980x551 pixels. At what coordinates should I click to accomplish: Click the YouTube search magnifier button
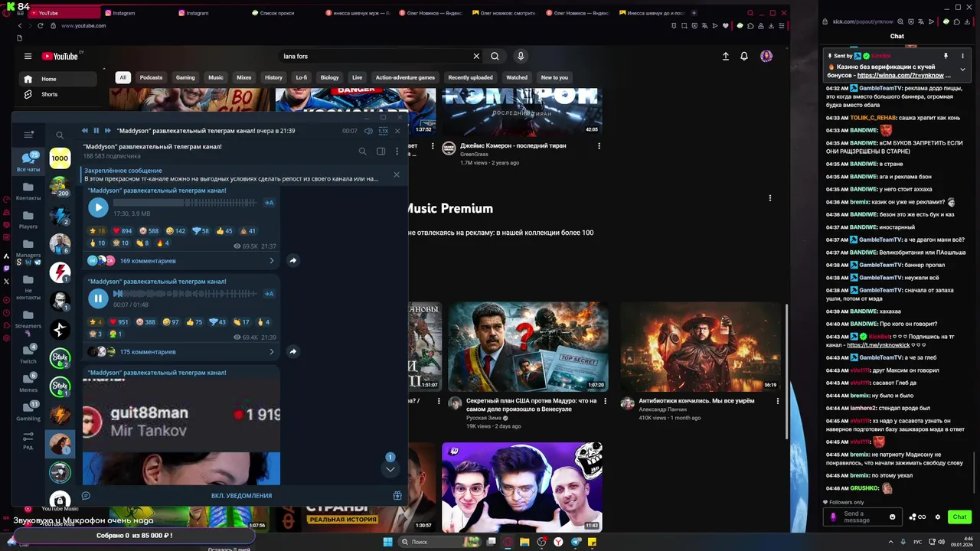[495, 56]
